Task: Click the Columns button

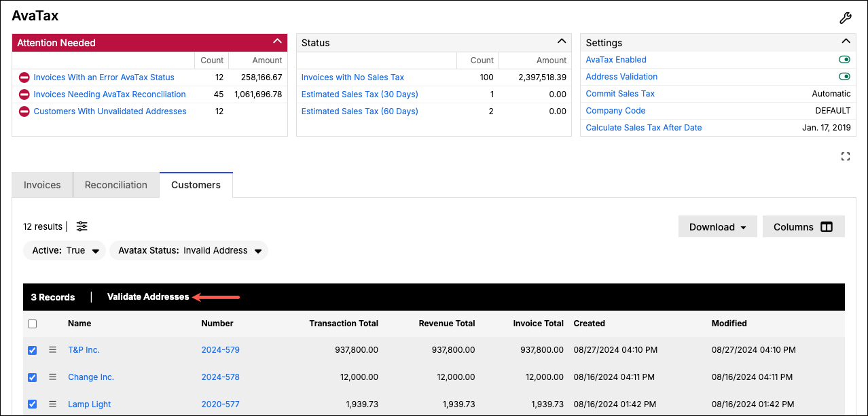Action: click(x=803, y=227)
